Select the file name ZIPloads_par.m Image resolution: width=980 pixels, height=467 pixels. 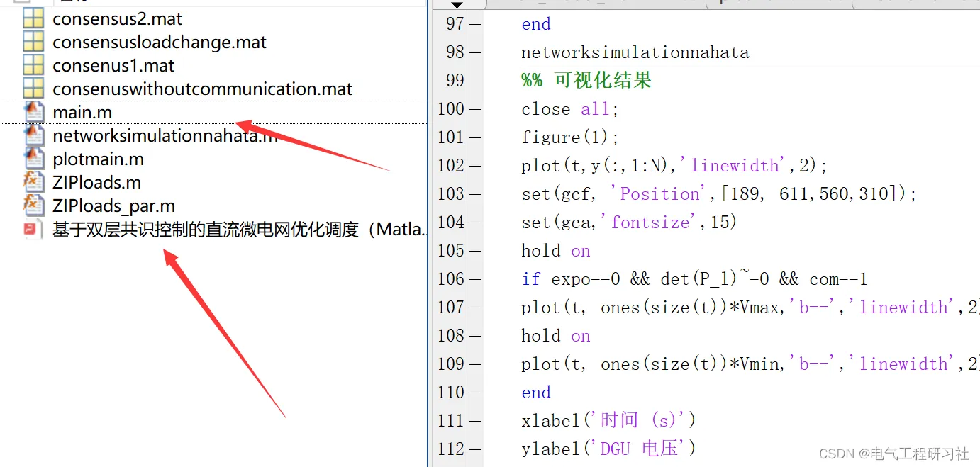point(113,206)
